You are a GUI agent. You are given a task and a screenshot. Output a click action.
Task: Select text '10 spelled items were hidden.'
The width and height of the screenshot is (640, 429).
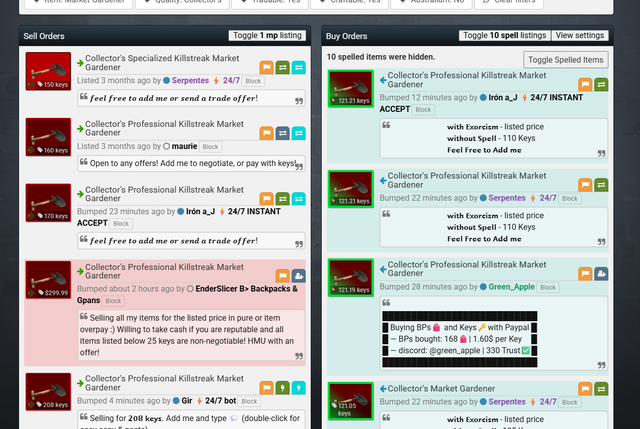[x=381, y=57]
